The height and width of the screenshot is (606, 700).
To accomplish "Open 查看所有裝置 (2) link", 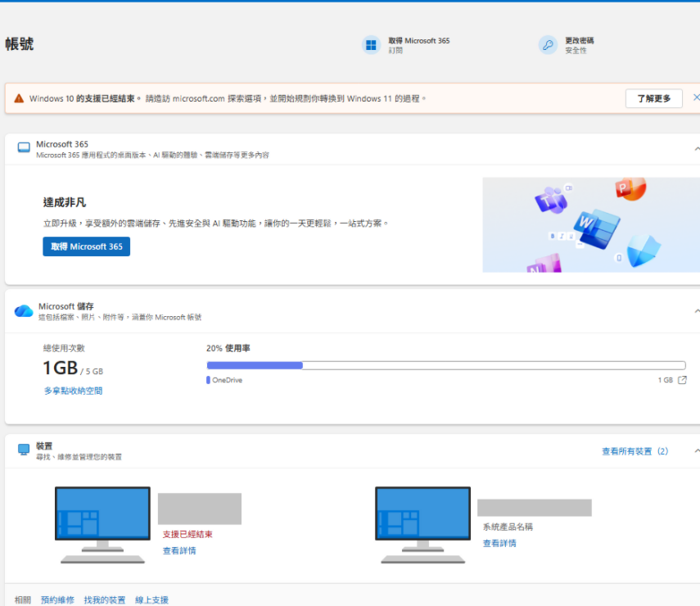I will pyautogui.click(x=635, y=451).
